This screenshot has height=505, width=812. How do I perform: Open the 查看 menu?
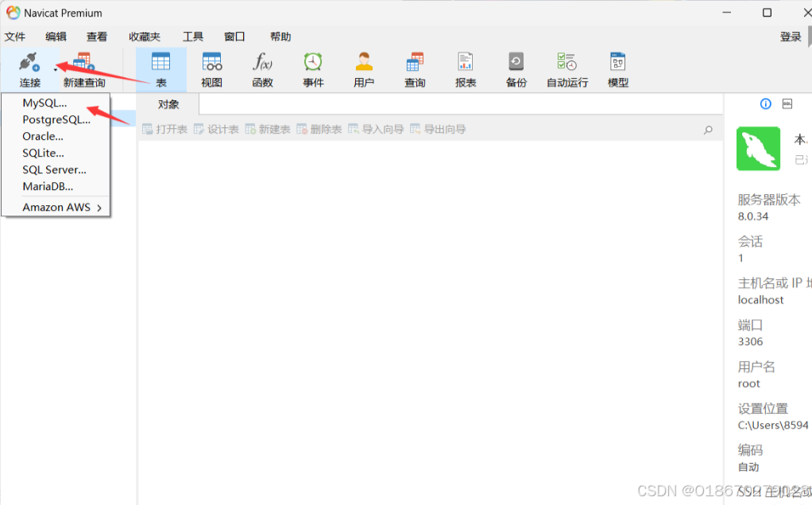click(x=97, y=37)
